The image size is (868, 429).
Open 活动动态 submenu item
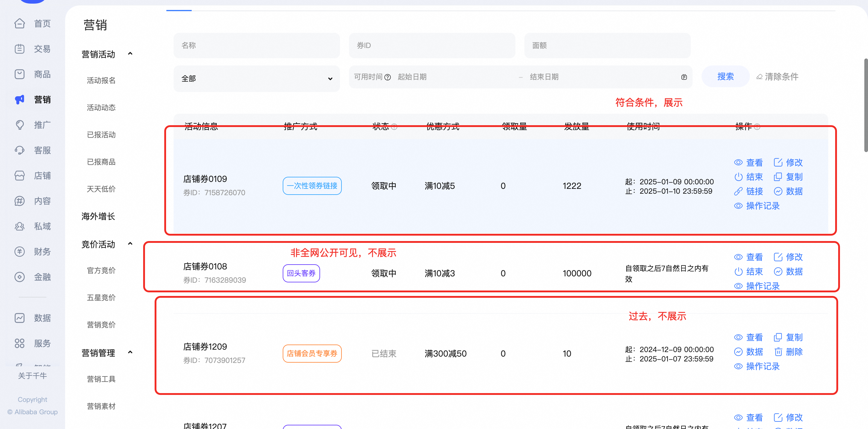(101, 108)
